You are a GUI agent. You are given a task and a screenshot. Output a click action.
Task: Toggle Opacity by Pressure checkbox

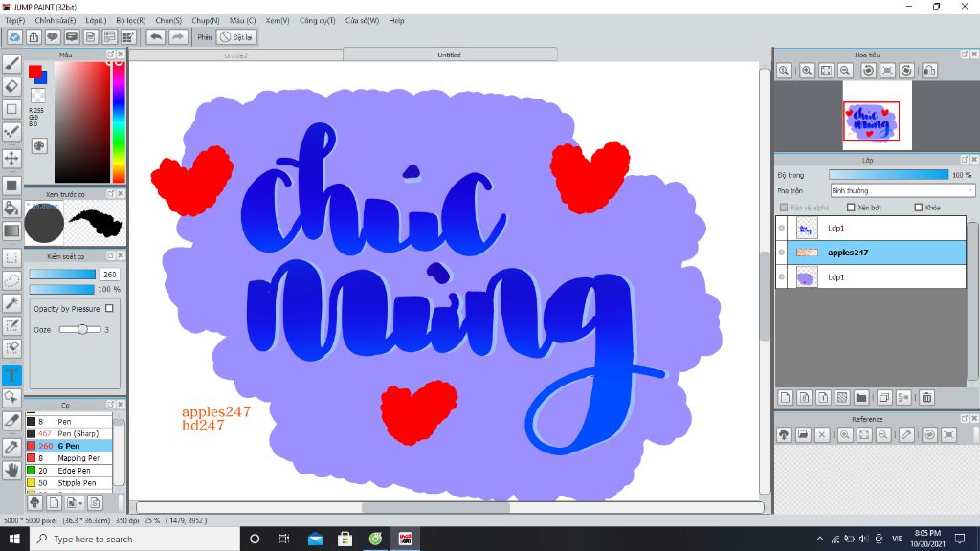click(x=109, y=309)
